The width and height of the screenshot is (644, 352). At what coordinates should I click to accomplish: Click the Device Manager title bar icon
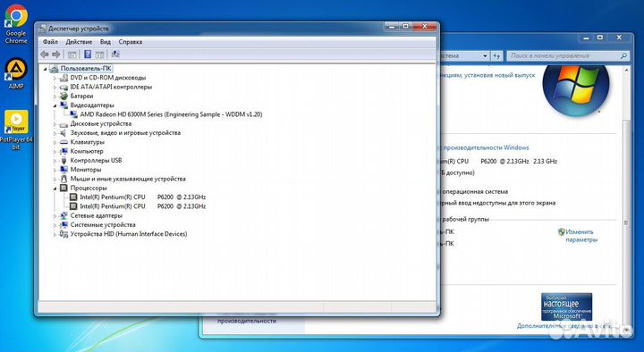coord(42,29)
